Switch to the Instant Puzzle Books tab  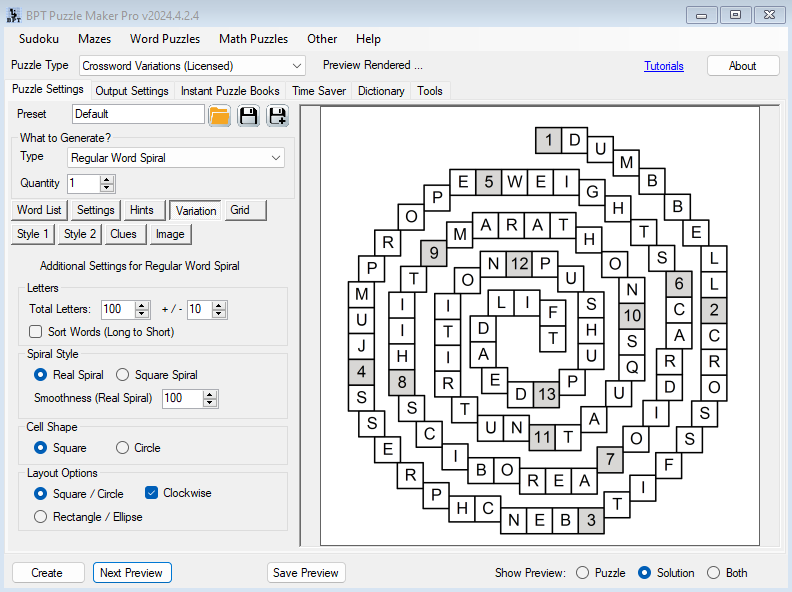230,91
